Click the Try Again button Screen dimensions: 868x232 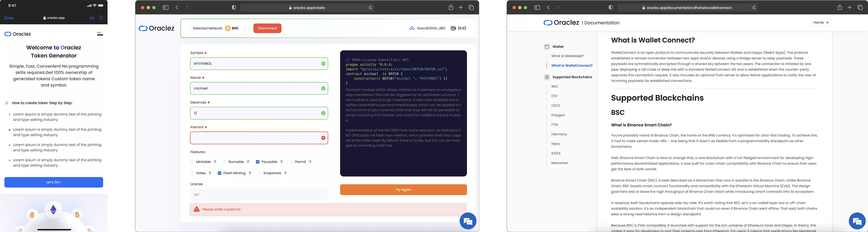click(403, 190)
